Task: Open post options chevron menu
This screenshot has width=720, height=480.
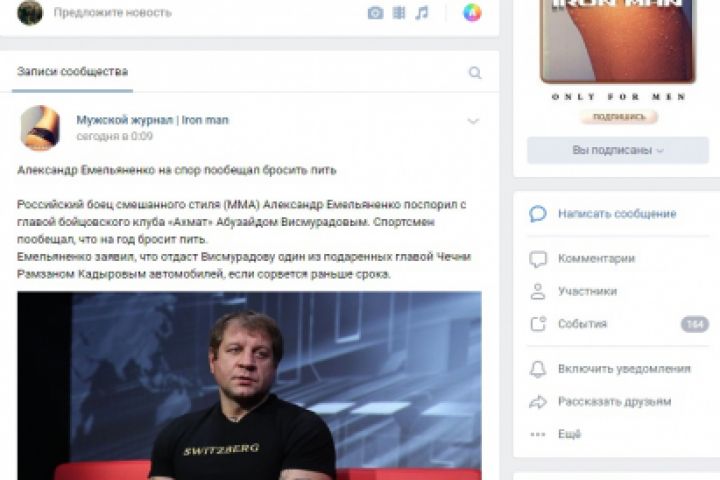Action: pyautogui.click(x=473, y=121)
